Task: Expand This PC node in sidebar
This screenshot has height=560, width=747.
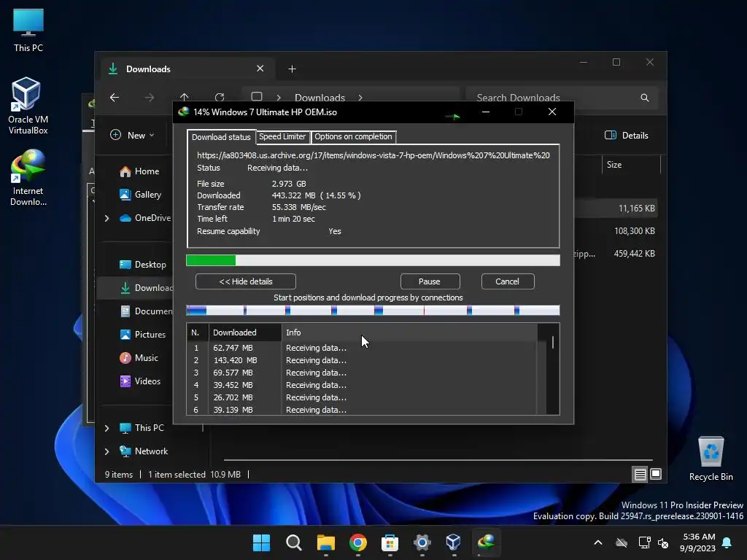Action: [x=107, y=428]
